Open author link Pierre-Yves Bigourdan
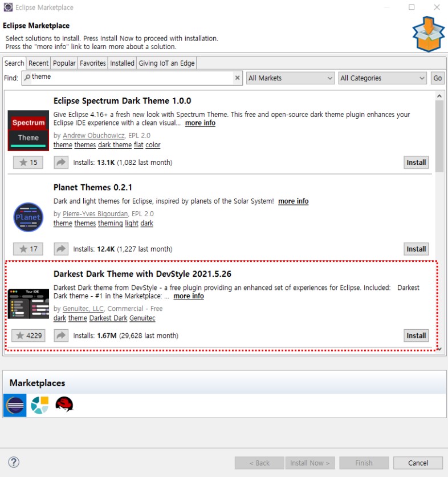 point(95,214)
